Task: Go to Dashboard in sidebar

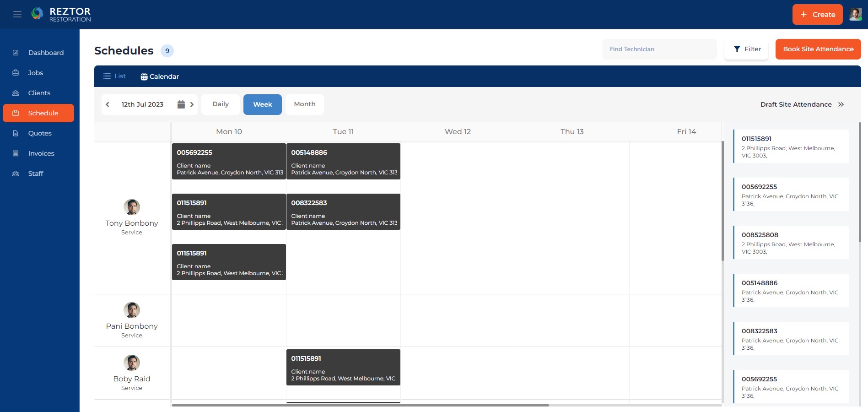Action: pos(45,53)
